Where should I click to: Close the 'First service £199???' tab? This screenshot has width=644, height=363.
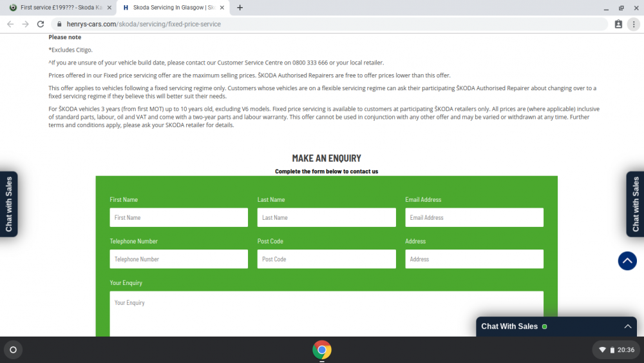[x=109, y=7]
